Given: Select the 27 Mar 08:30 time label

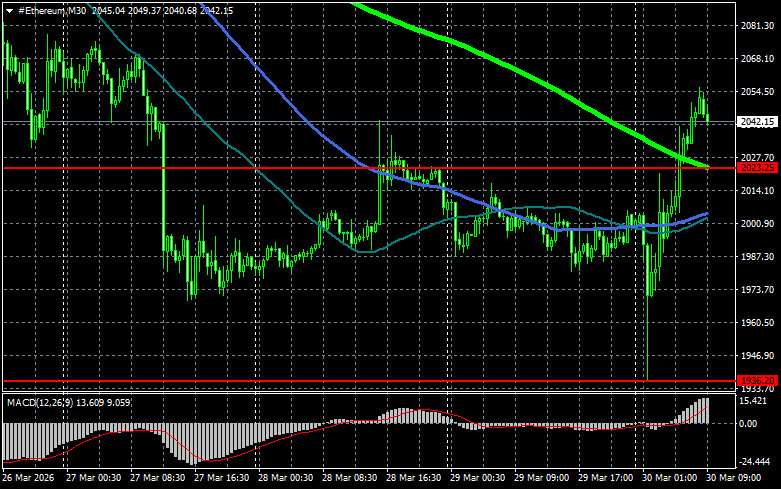Looking at the screenshot, I should coord(157,478).
